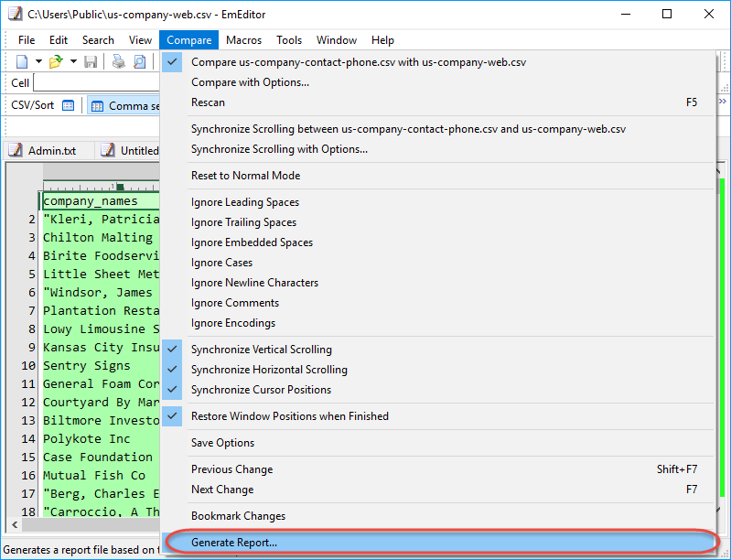Click the "Little Sheet Met" row
Viewport: 731px width, 560px height.
(x=101, y=274)
